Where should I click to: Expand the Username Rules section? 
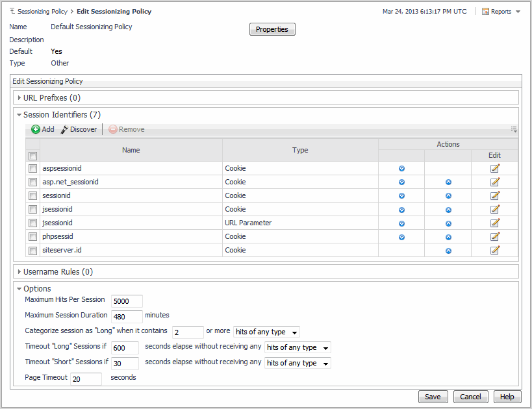[x=19, y=271]
